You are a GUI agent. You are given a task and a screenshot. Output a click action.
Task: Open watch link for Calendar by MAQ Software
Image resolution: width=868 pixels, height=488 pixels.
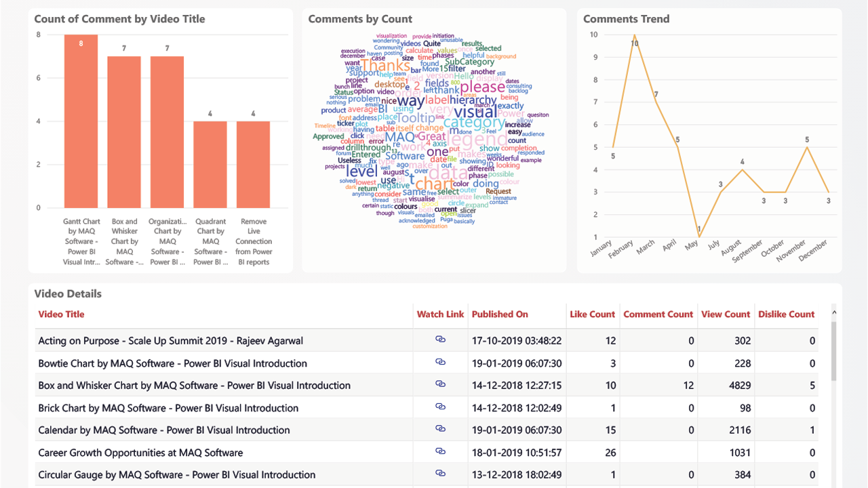click(440, 429)
